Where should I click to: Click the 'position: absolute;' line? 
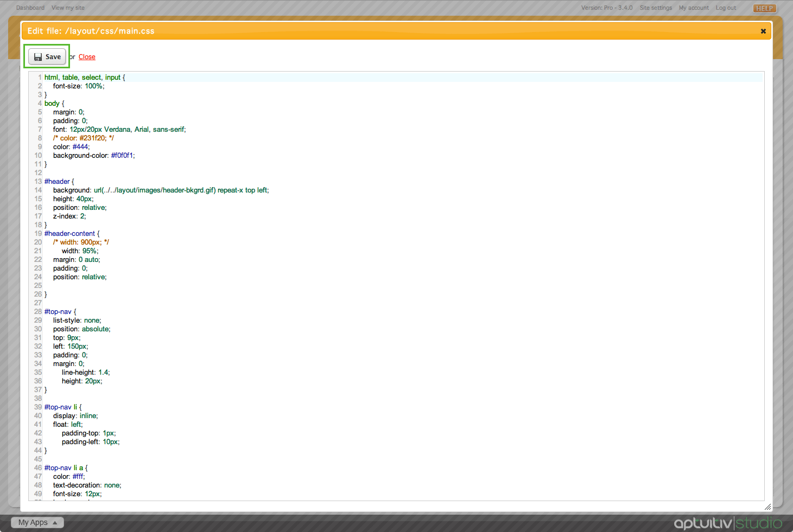pos(82,329)
